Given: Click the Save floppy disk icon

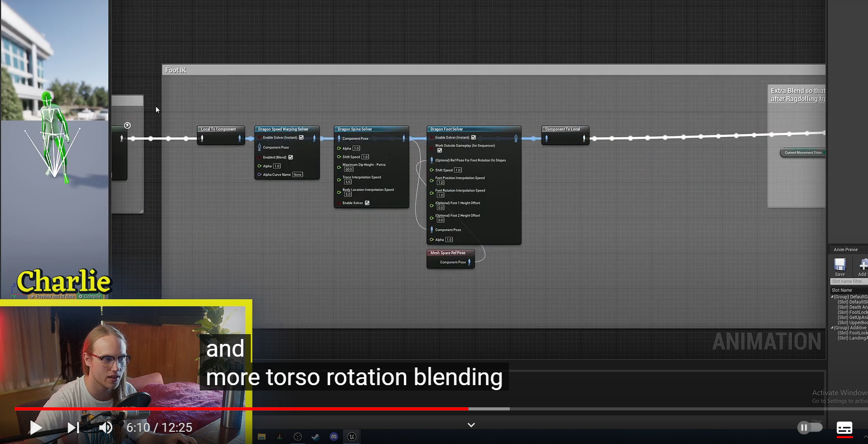Looking at the screenshot, I should click(840, 265).
